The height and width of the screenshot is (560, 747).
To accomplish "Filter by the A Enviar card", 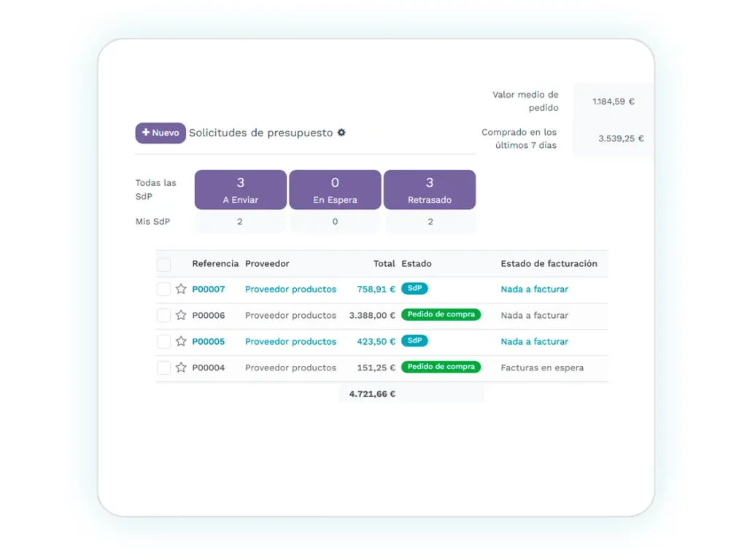I will pyautogui.click(x=240, y=190).
